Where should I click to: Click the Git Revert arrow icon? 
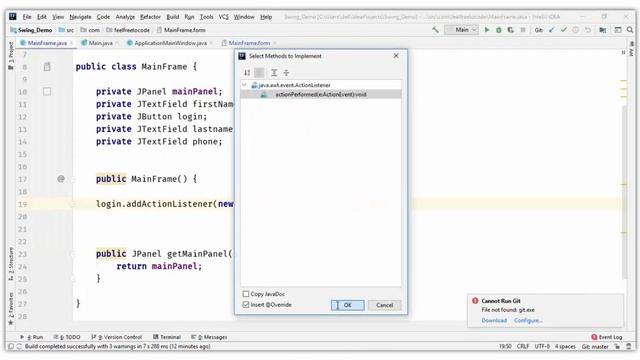click(x=588, y=30)
